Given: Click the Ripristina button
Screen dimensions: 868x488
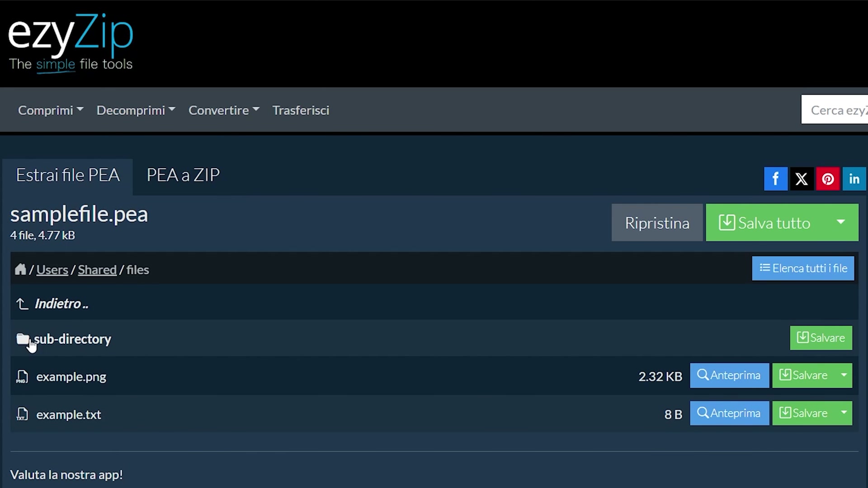Looking at the screenshot, I should point(657,223).
